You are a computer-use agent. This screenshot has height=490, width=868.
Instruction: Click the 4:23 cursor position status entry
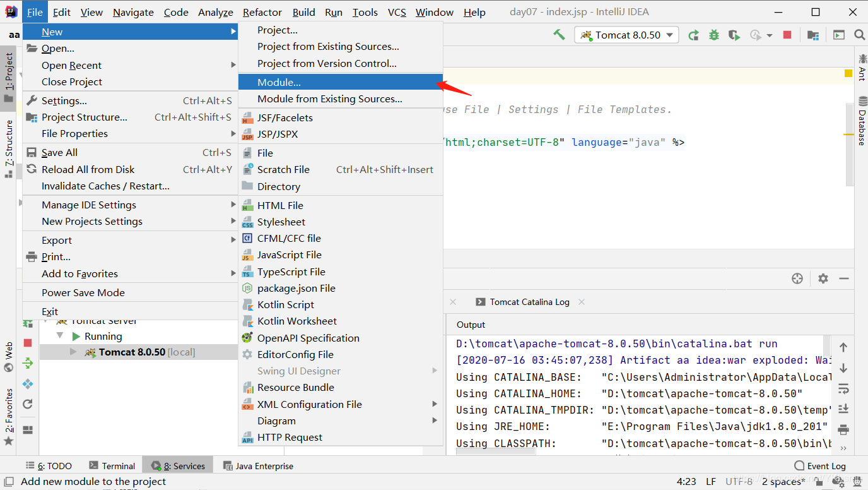pos(686,481)
